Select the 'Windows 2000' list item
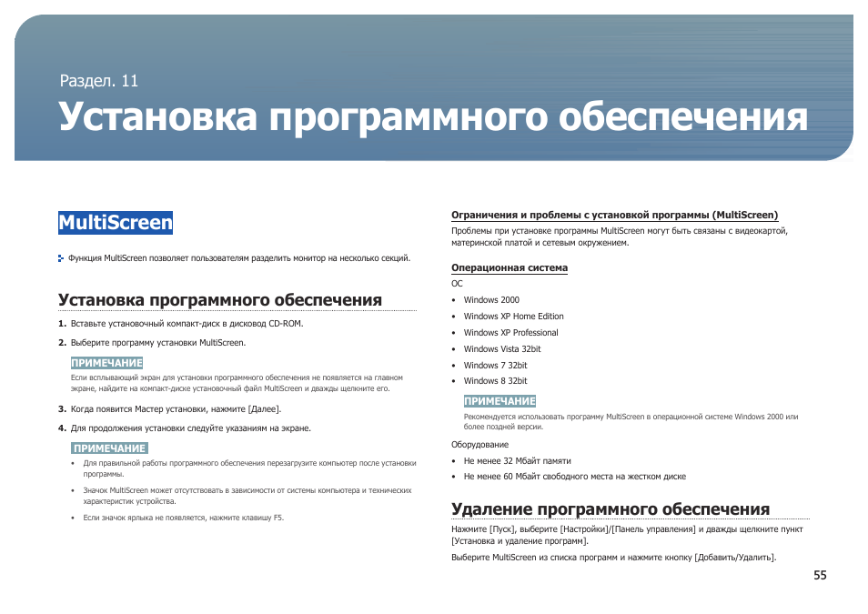 point(491,300)
